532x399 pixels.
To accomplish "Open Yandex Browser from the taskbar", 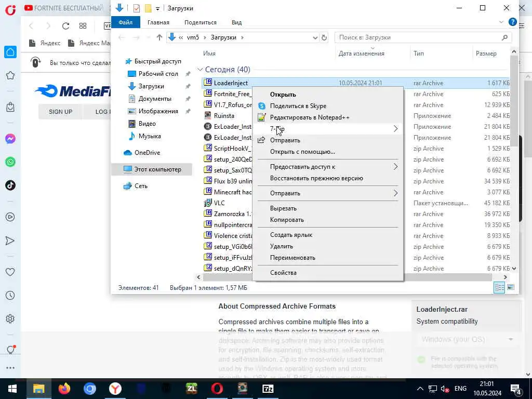I will point(115,389).
